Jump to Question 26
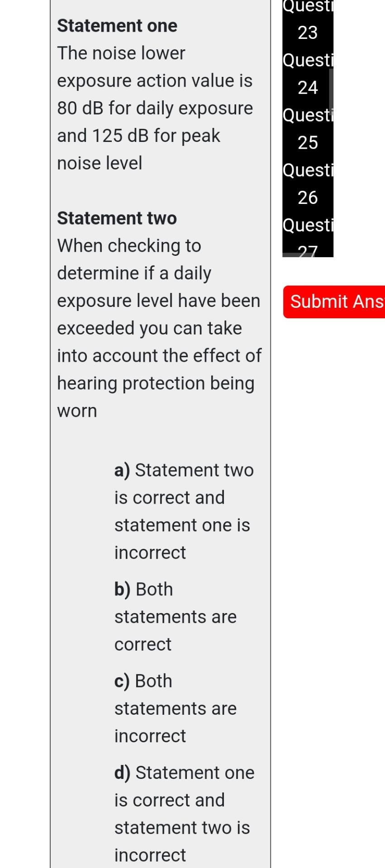The image size is (385, 868). tap(307, 184)
